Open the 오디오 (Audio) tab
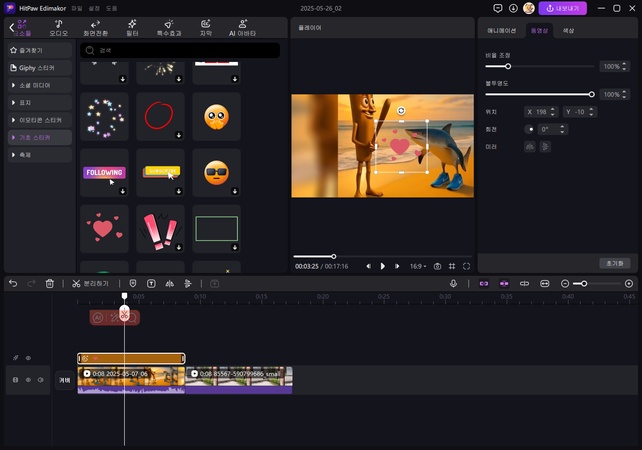The height and width of the screenshot is (450, 642). pyautogui.click(x=58, y=26)
